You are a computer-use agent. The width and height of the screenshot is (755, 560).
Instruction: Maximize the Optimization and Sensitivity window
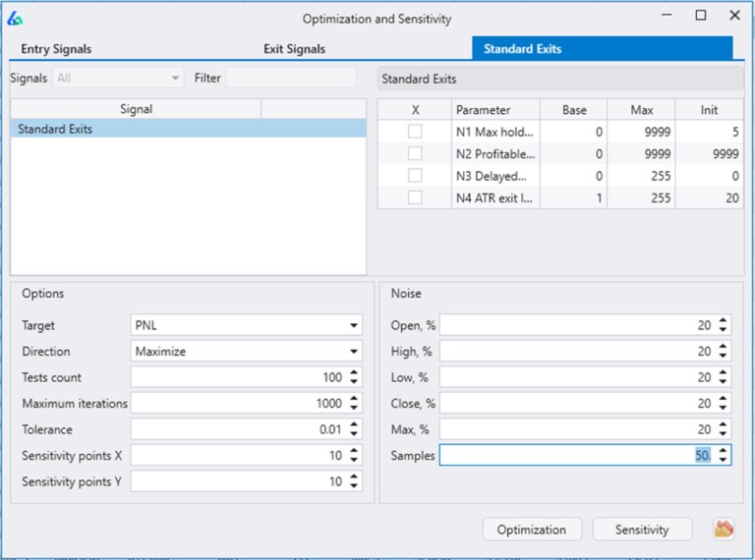pyautogui.click(x=701, y=16)
